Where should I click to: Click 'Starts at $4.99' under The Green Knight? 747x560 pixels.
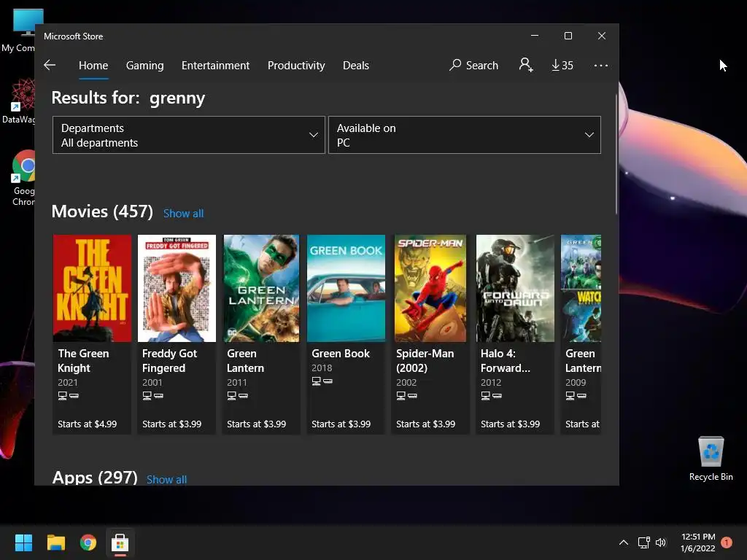[88, 424]
